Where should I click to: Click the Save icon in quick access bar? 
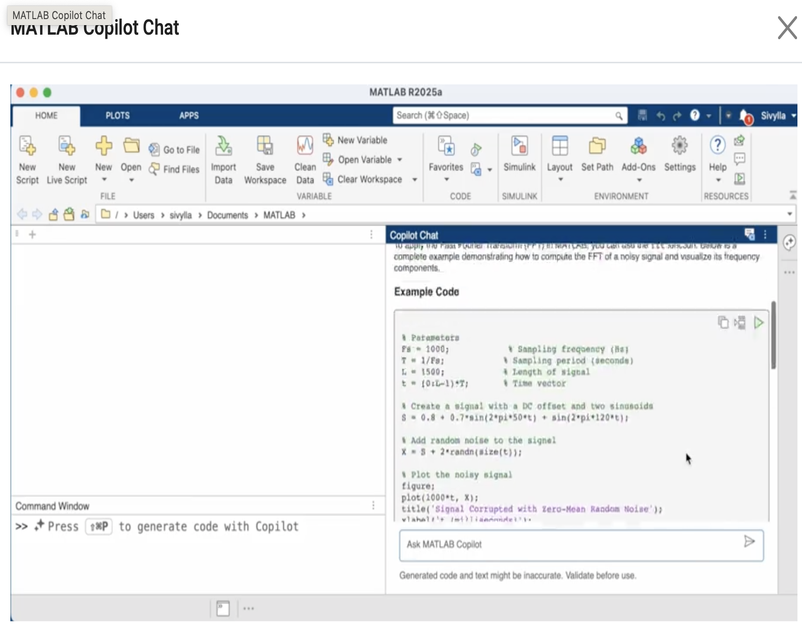point(642,116)
